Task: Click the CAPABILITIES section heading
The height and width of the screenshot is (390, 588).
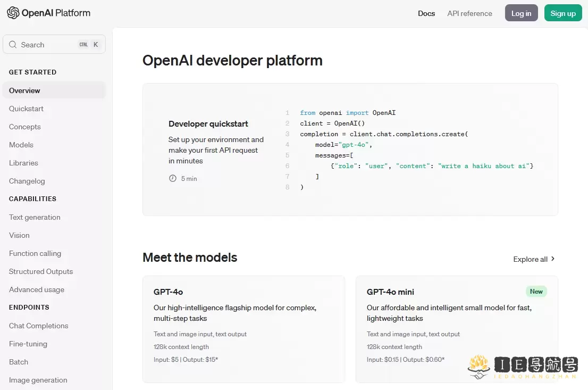Action: tap(32, 198)
